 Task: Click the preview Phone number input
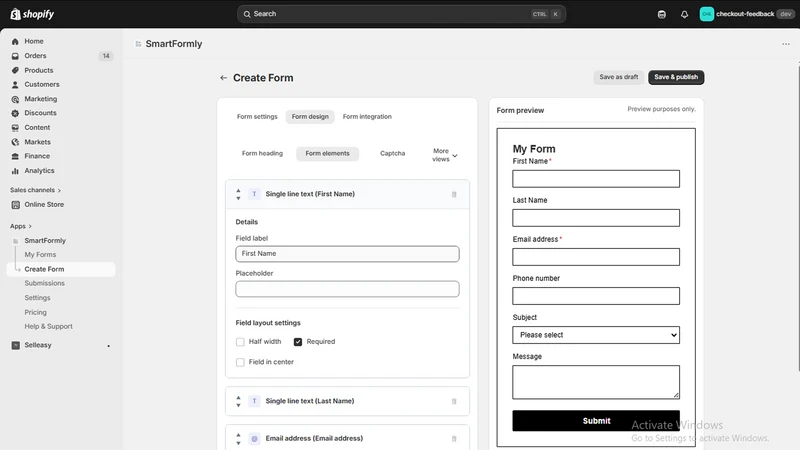[x=596, y=296]
